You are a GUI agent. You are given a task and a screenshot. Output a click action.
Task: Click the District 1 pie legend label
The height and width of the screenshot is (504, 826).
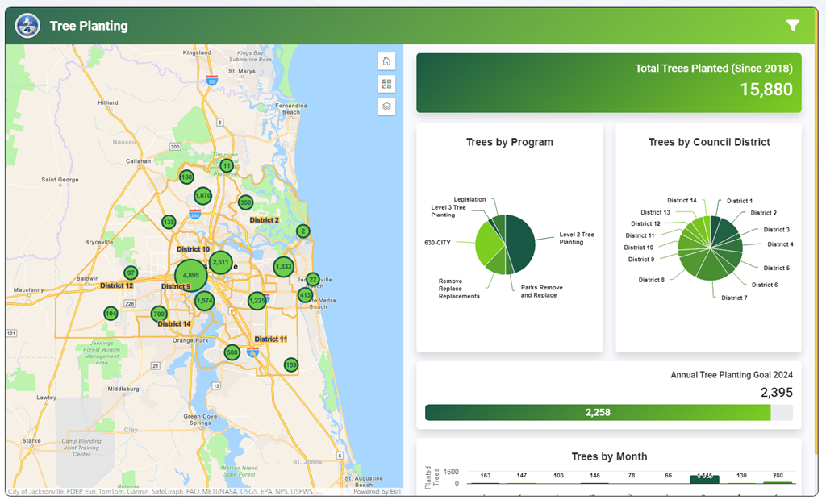(740, 201)
